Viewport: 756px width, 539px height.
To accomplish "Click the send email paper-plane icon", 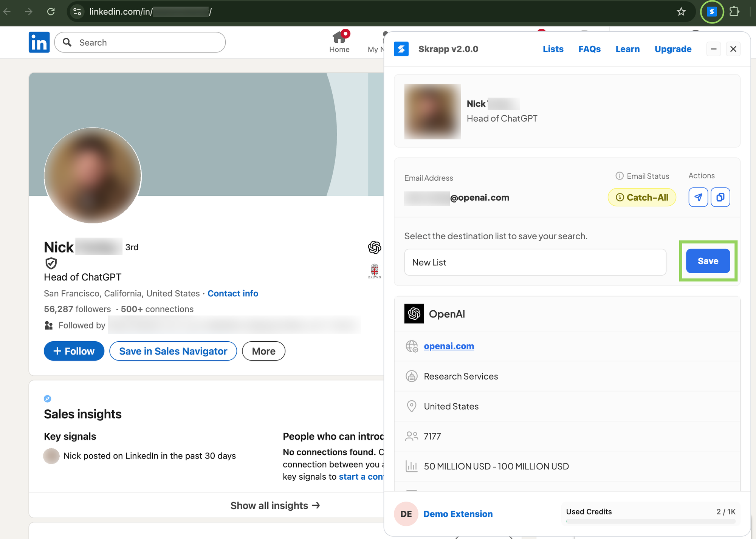I will pos(698,197).
